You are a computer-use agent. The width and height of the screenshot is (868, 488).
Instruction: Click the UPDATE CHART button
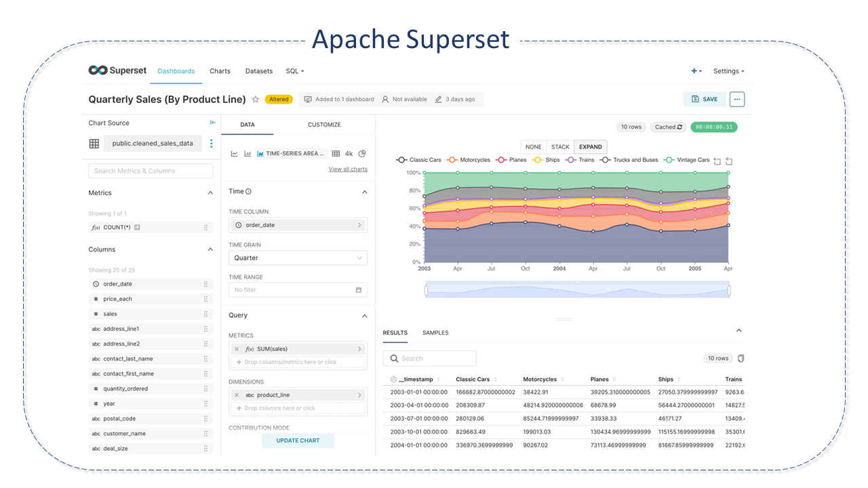(x=298, y=441)
